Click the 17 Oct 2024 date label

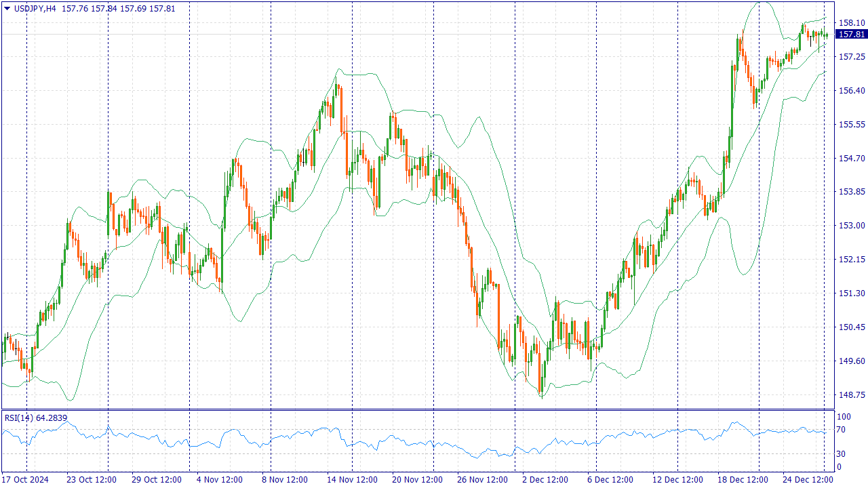click(x=25, y=480)
